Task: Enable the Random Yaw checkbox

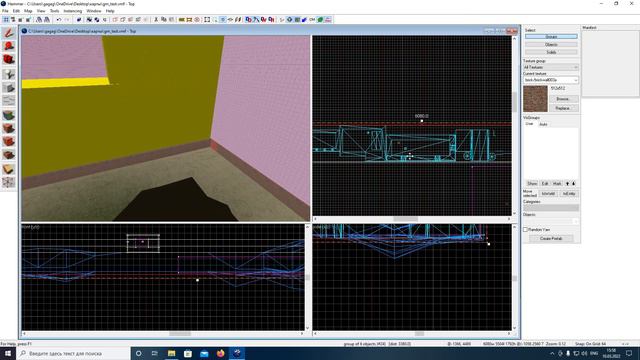Action: 526,230
